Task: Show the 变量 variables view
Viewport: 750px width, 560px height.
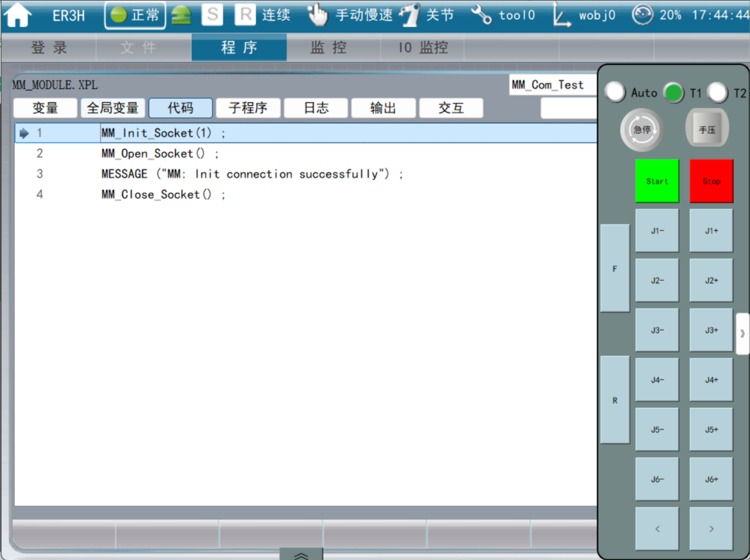Action: [45, 108]
